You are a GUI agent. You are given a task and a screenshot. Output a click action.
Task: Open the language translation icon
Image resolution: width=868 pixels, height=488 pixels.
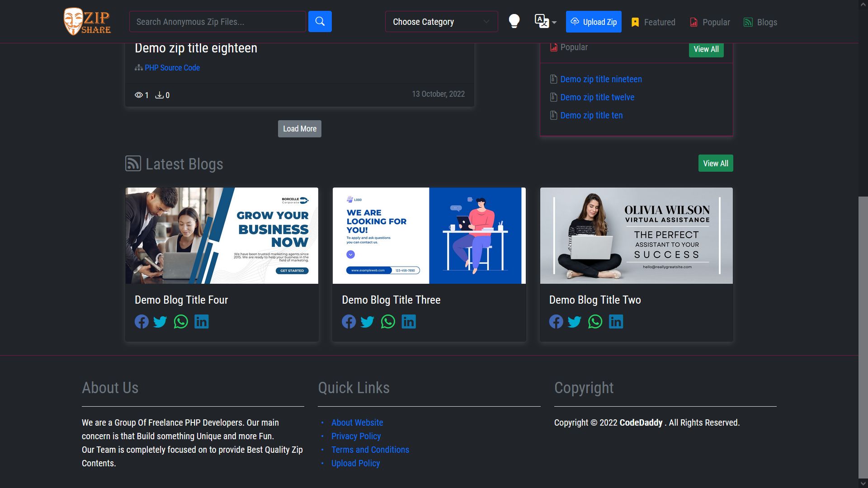(x=541, y=20)
